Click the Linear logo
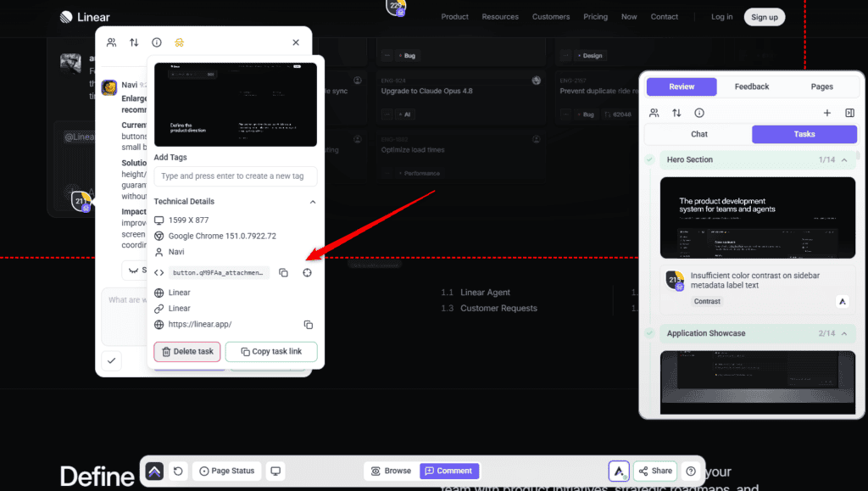868x491 pixels. tap(85, 17)
